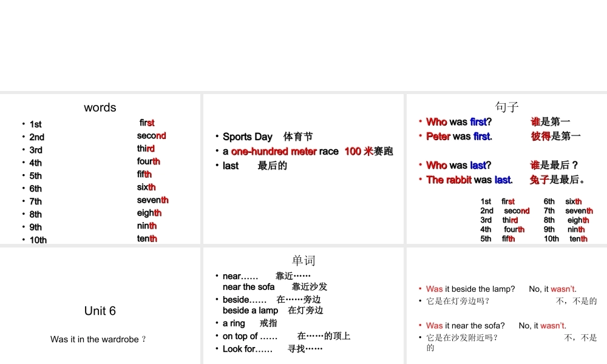This screenshot has height=364, width=607.
Task: Select the '5th' bullet in the words slide
Action: click(36, 175)
